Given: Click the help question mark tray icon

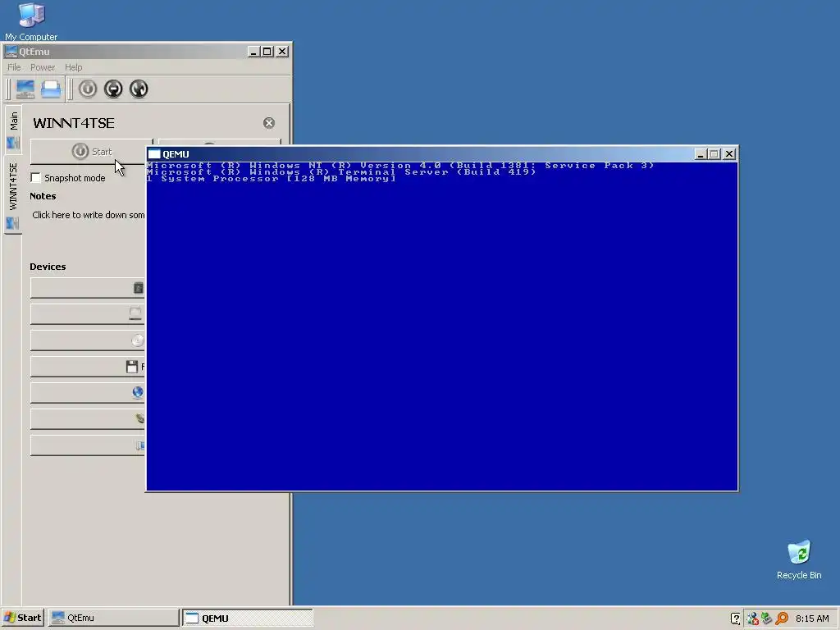Looking at the screenshot, I should pyautogui.click(x=736, y=619).
